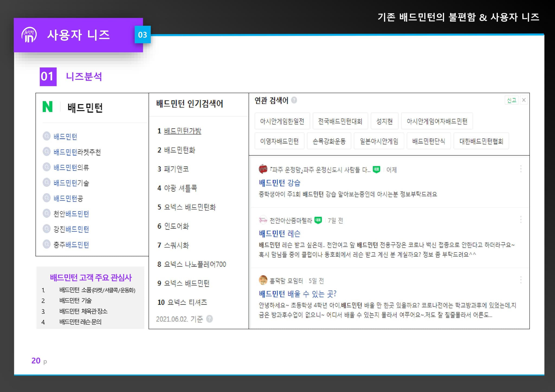Open the post titled 배드민턴 강습
Image resolution: width=555 pixels, height=392 pixels.
[280, 183]
